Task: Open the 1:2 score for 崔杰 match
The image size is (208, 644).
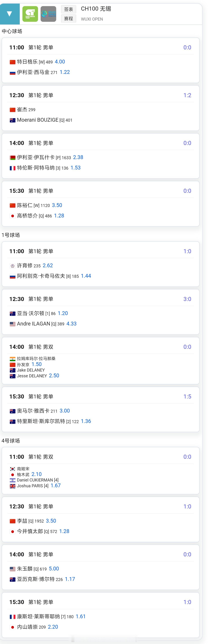Action: (187, 95)
